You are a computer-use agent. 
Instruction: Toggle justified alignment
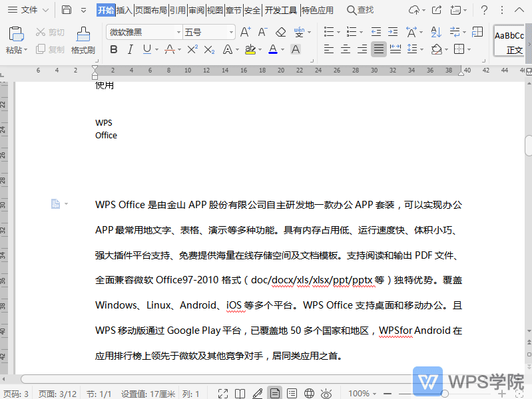tap(379, 49)
